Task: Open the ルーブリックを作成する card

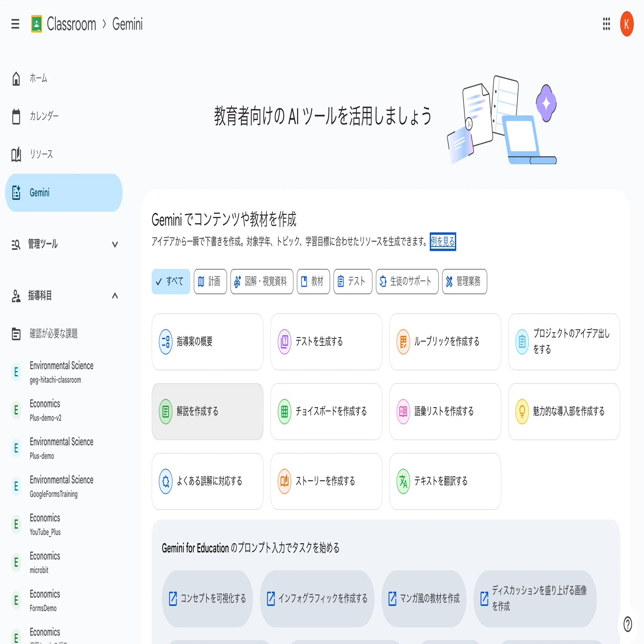Action: [445, 342]
